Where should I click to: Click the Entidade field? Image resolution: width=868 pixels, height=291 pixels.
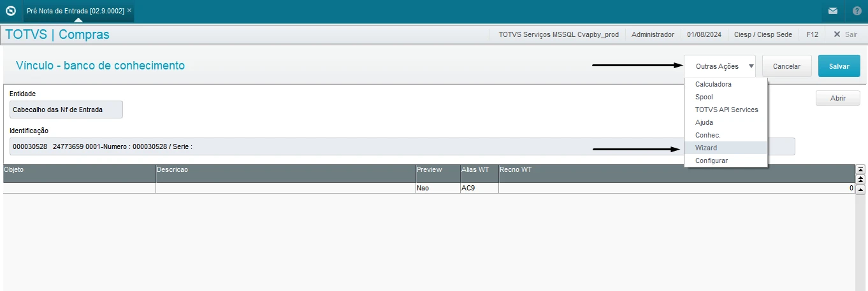(x=66, y=110)
